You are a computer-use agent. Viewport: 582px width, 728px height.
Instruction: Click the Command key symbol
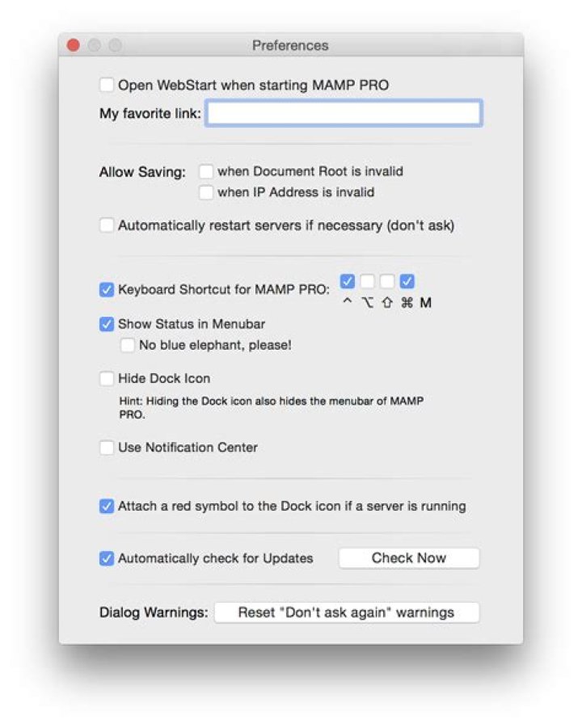point(407,303)
